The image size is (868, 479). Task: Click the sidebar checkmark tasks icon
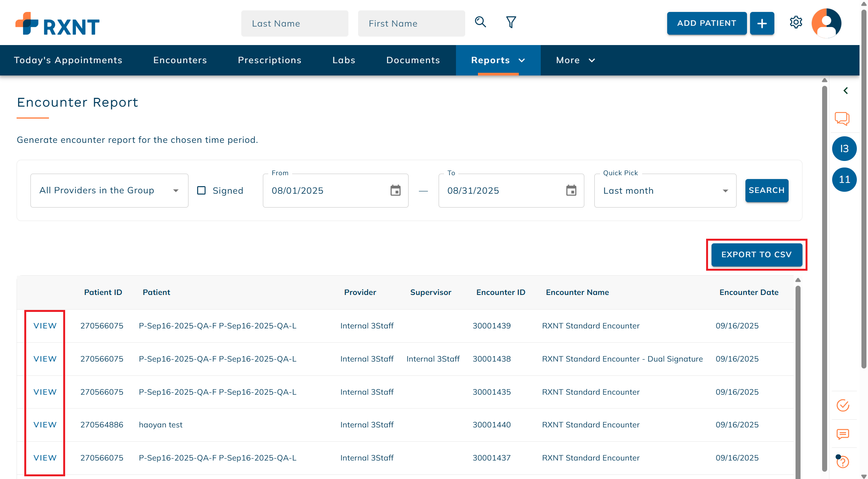(843, 405)
